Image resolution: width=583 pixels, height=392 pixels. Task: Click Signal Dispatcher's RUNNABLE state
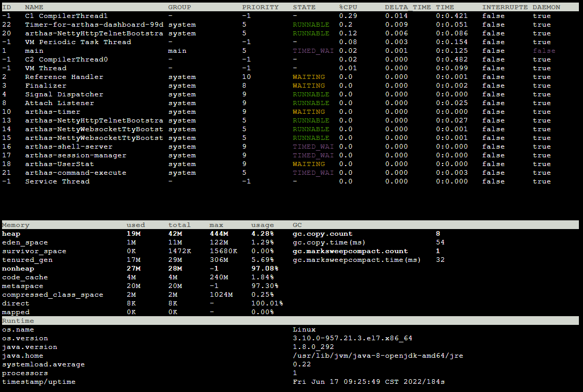pyautogui.click(x=311, y=94)
